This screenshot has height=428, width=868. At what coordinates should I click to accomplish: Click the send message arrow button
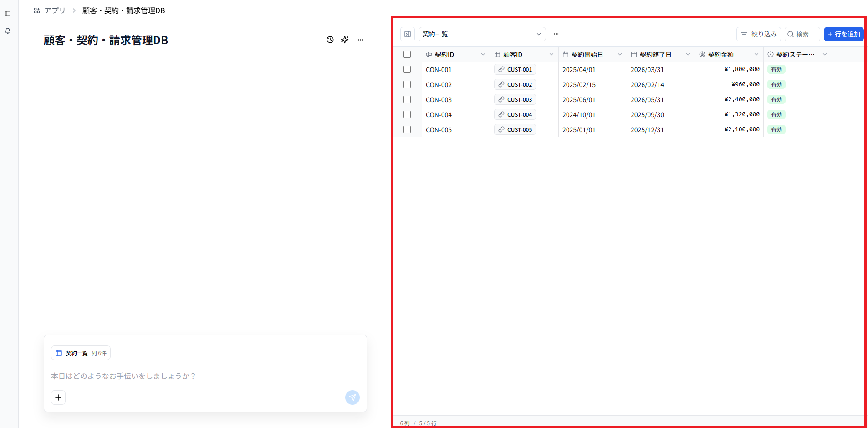352,397
